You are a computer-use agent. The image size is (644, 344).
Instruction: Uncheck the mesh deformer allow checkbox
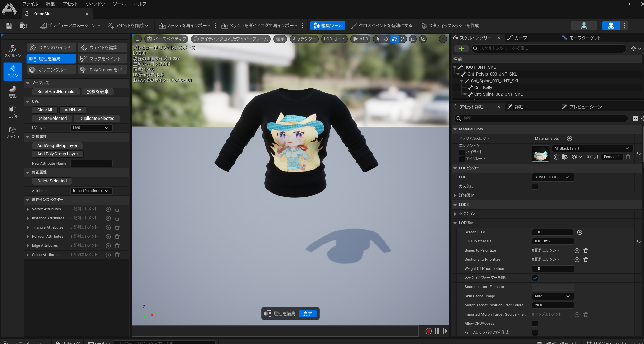(x=535, y=278)
